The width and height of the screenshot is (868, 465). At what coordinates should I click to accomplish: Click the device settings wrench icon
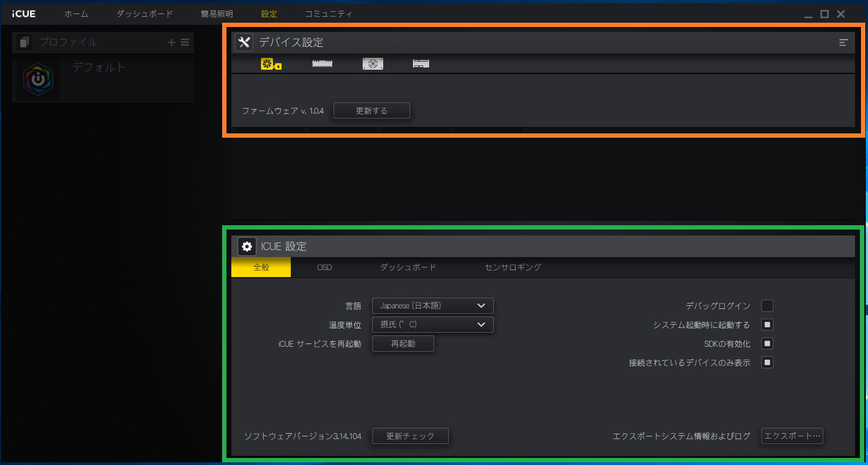point(244,42)
